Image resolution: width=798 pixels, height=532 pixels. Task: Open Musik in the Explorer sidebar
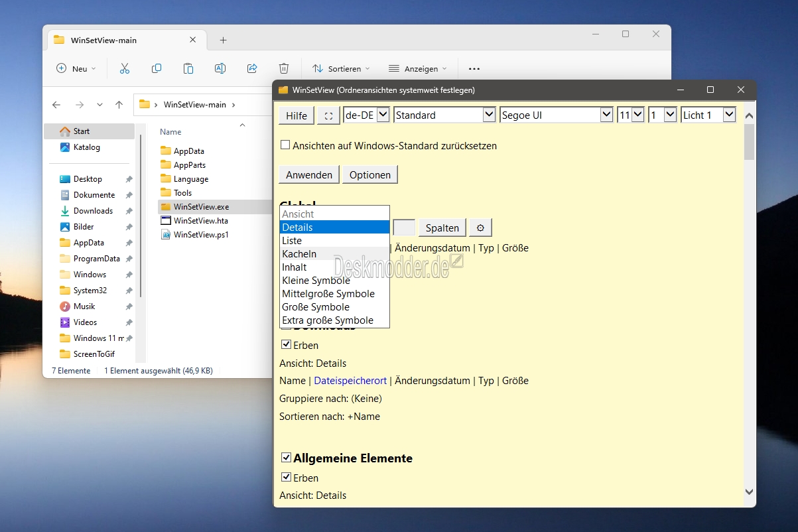[89, 306]
